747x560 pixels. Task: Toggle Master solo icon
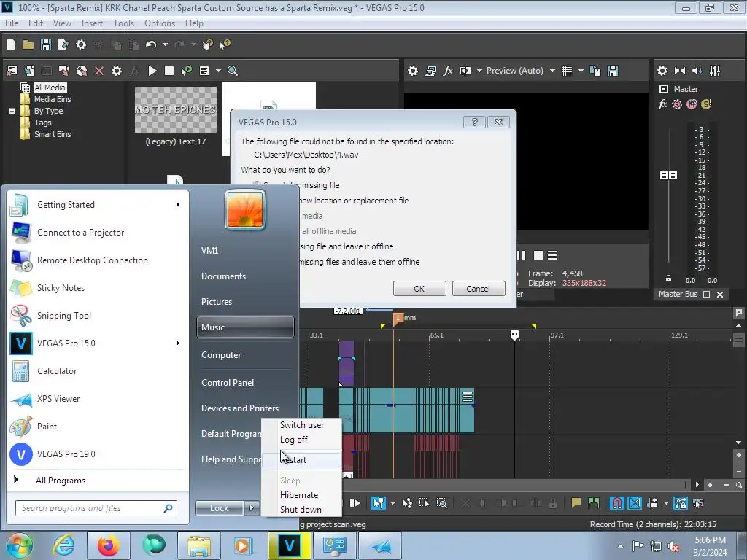point(706,104)
